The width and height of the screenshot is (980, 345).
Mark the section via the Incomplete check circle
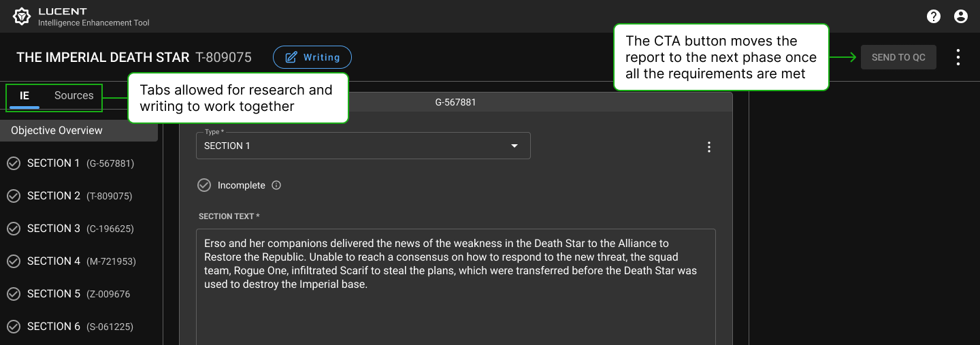[204, 185]
